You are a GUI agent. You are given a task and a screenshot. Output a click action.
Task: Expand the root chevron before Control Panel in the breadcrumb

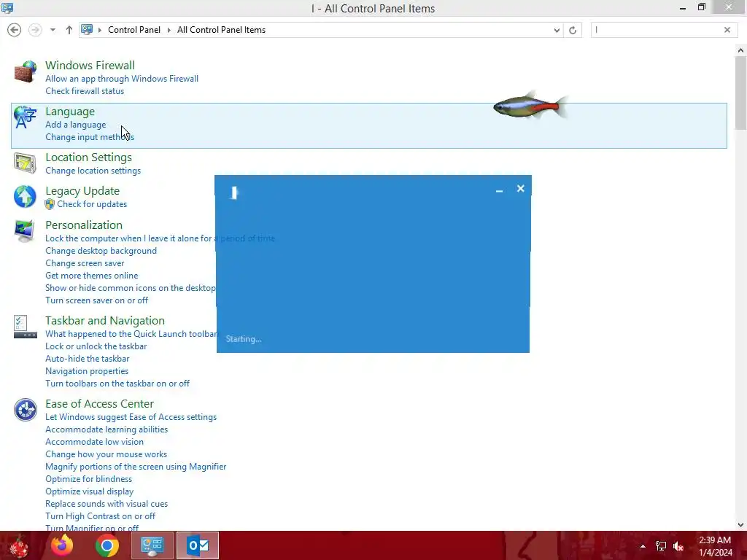[x=100, y=30]
